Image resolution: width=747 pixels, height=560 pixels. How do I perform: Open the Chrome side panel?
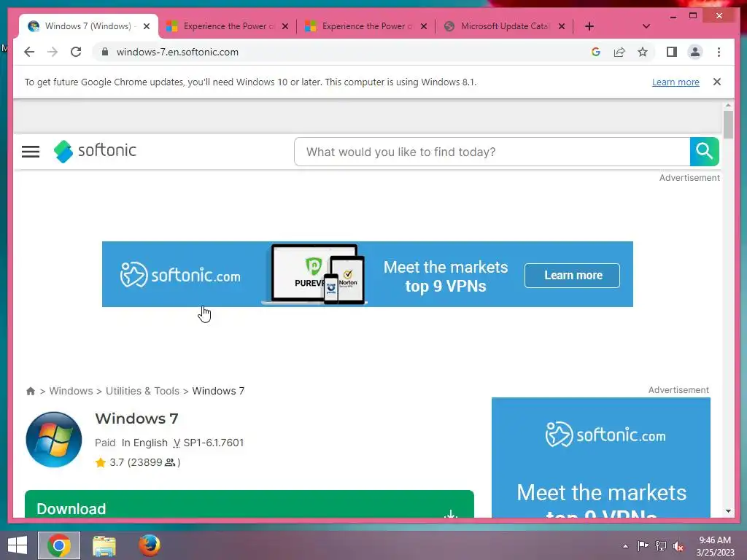click(672, 52)
